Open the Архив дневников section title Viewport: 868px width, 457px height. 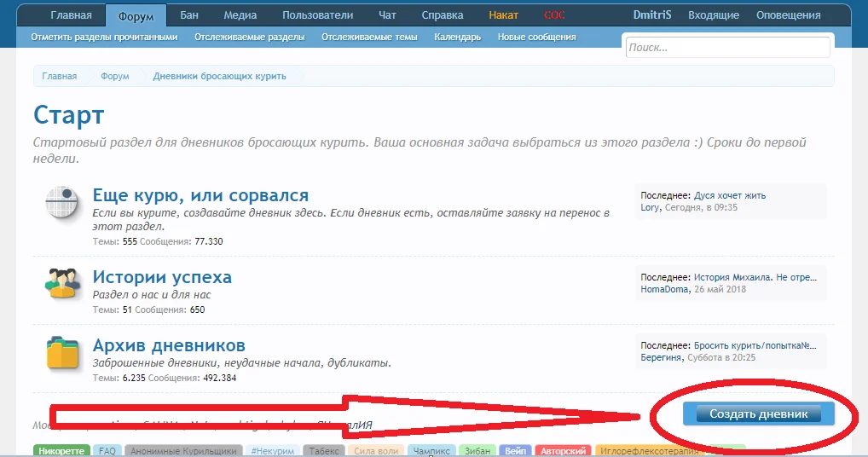click(x=169, y=345)
